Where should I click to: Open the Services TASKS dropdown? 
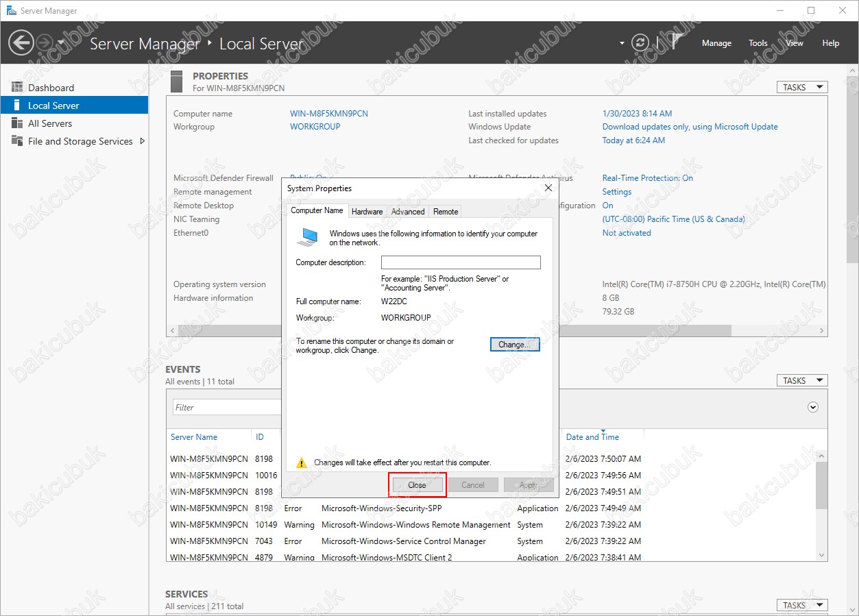(801, 605)
